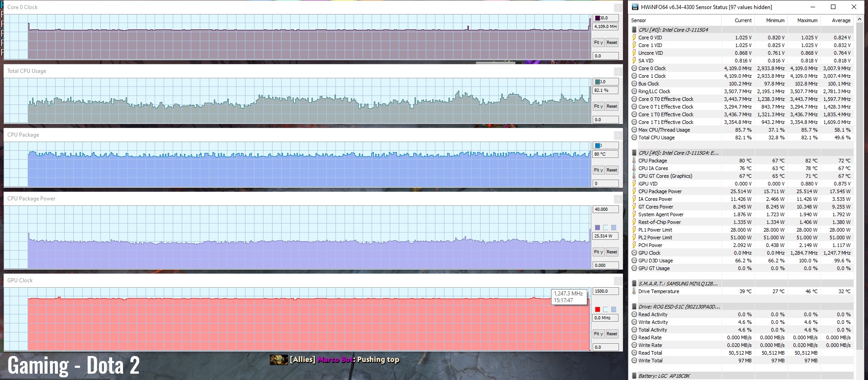Click the red color swatch in GPU Clock graph
This screenshot has width=868, height=380.
(598, 309)
